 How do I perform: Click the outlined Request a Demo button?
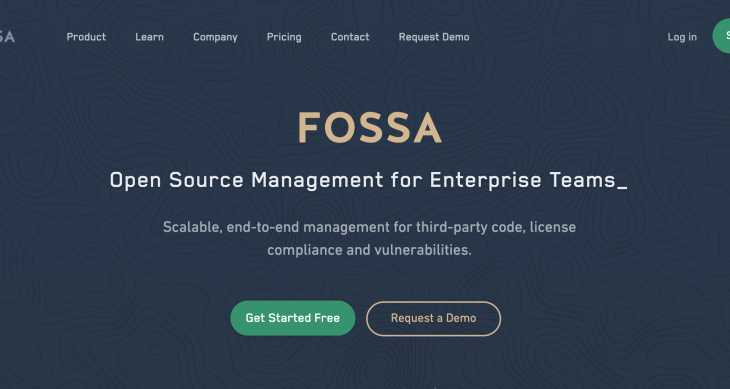click(433, 318)
